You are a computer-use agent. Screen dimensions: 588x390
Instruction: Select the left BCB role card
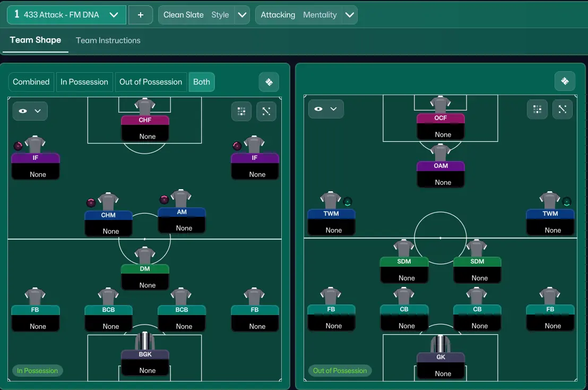click(108, 318)
